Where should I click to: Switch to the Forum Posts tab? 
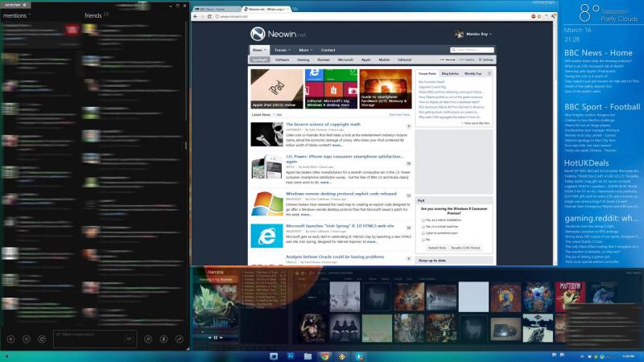pos(427,74)
